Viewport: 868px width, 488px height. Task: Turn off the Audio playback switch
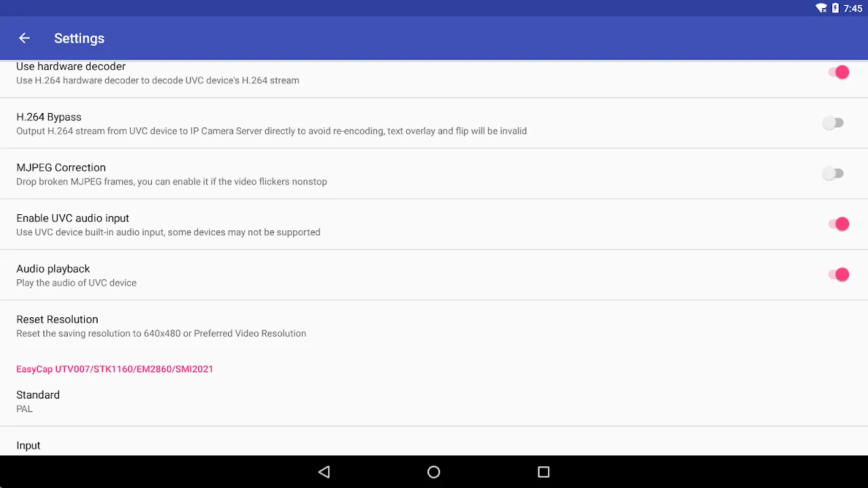pyautogui.click(x=839, y=274)
